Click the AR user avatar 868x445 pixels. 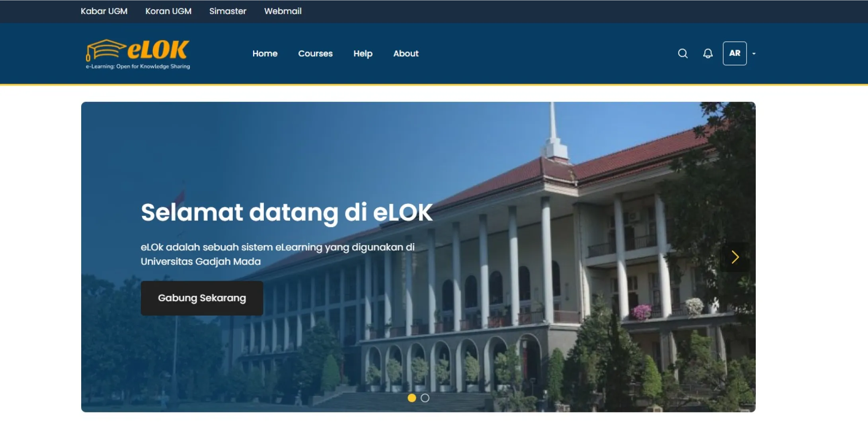(x=735, y=53)
